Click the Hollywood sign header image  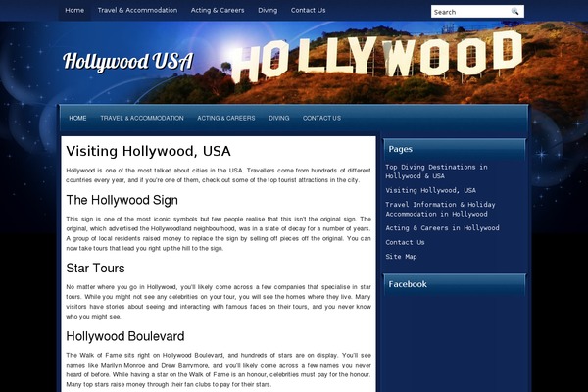[x=377, y=57]
